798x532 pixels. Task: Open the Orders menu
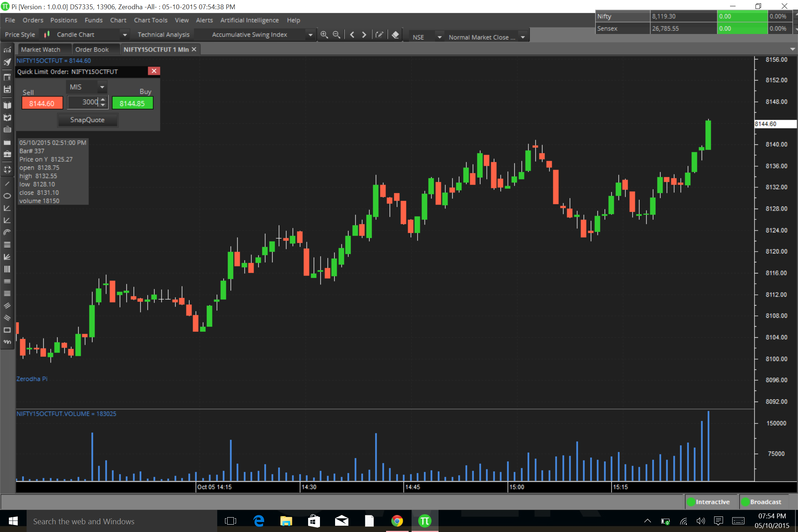33,20
